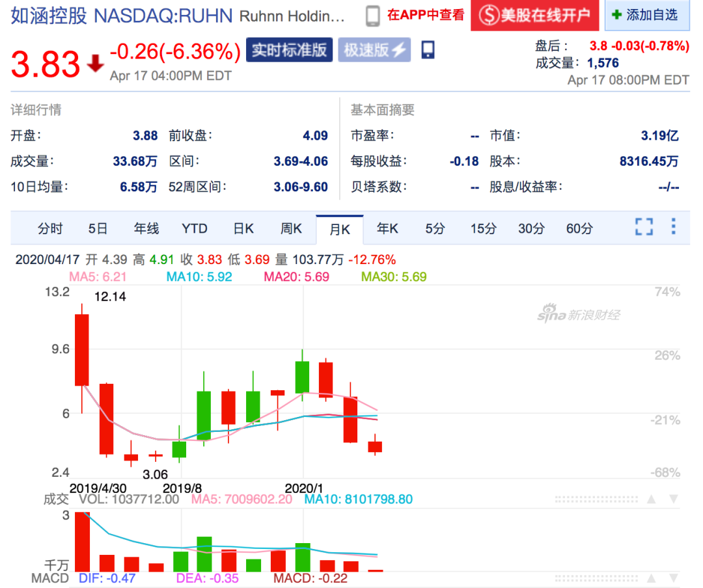The width and height of the screenshot is (703, 588).
Task: Click the last red candlestick for April 2020
Action: pos(375,446)
